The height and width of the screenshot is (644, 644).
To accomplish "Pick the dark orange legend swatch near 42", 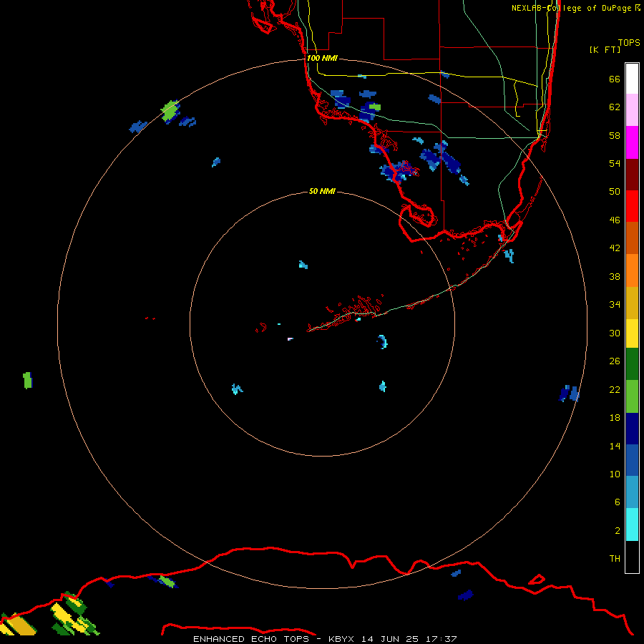I will pos(632,238).
